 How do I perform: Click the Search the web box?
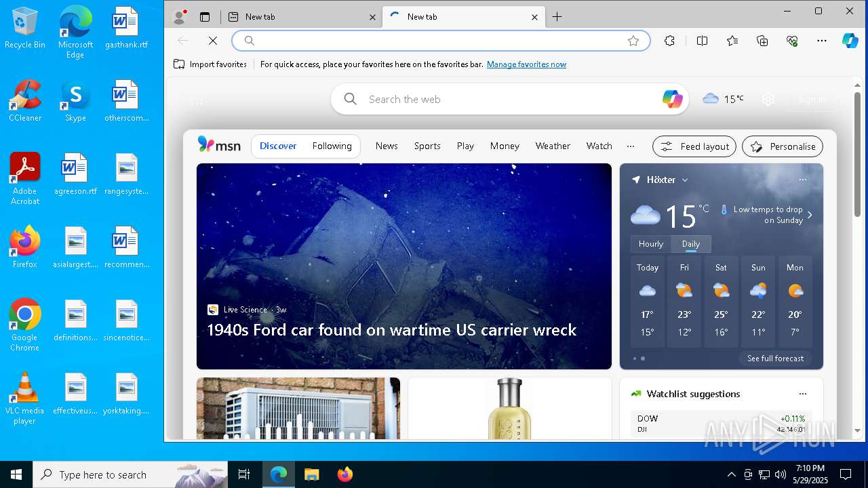point(509,99)
